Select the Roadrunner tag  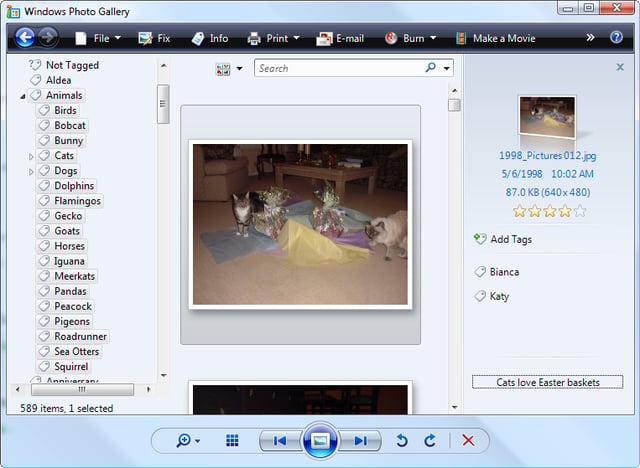pos(73,337)
